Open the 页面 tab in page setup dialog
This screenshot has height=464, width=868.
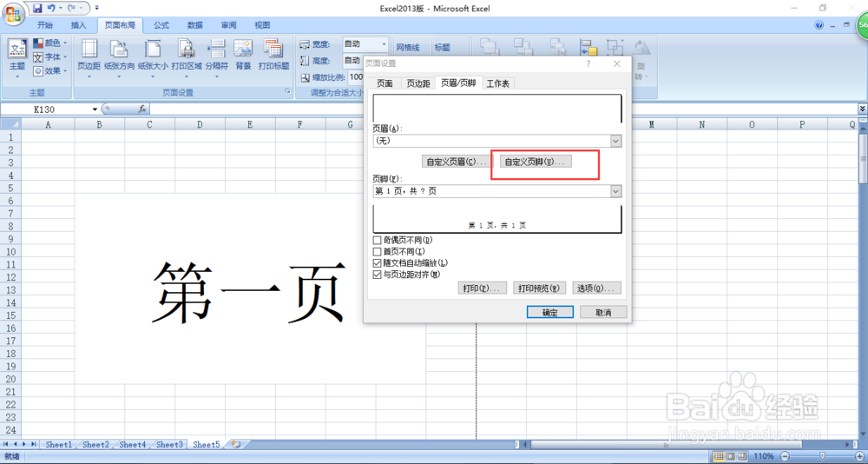coord(385,83)
